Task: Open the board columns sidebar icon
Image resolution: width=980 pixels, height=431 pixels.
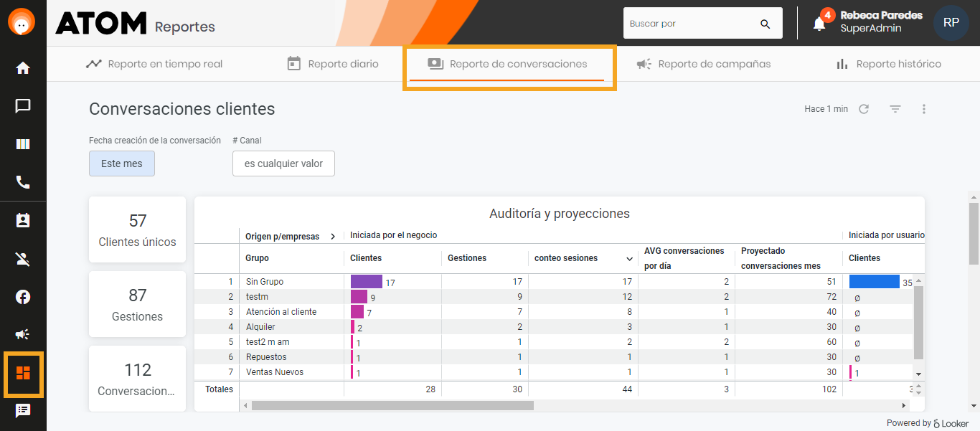Action: 23,144
